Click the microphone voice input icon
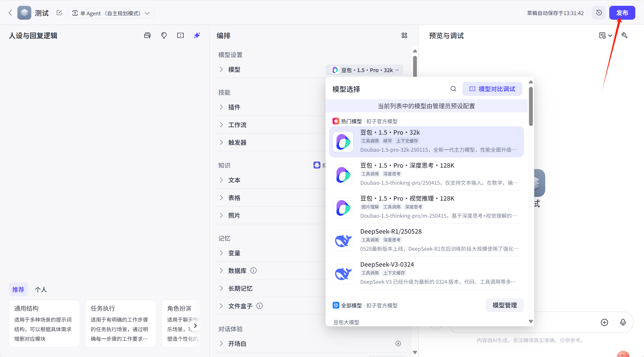644x357 pixels. coord(623,322)
